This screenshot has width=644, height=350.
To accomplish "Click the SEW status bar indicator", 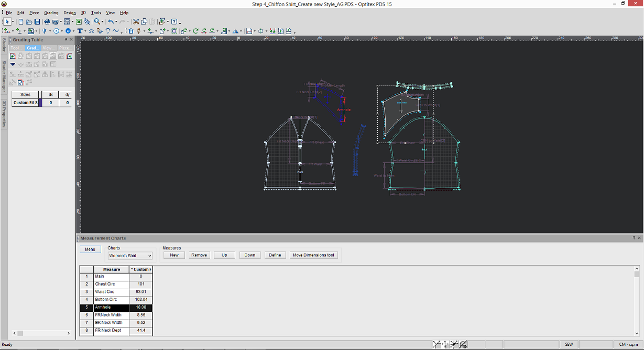I will click(x=569, y=344).
